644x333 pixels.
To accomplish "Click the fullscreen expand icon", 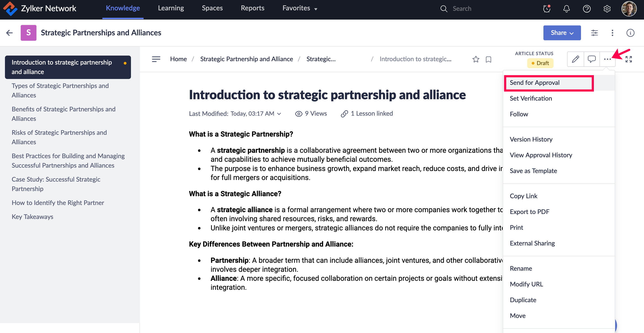I will click(628, 59).
